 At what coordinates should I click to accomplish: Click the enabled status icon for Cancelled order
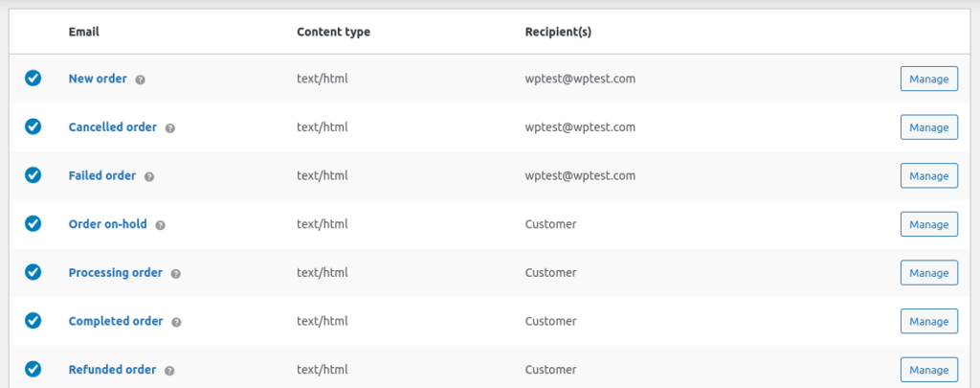pos(33,126)
